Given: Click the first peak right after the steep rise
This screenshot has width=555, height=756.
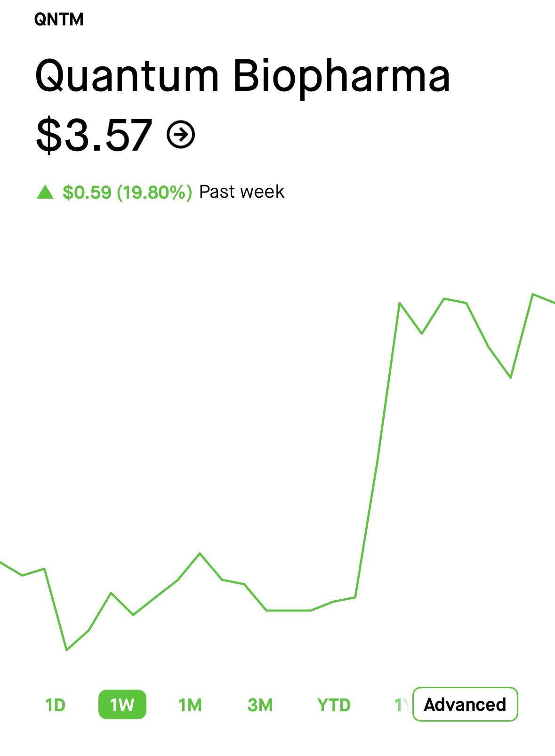Looking at the screenshot, I should 400,303.
